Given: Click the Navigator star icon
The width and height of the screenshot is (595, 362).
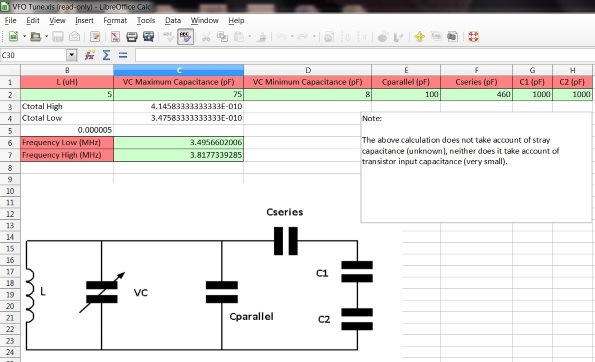Looking at the screenshot, I should (x=419, y=36).
